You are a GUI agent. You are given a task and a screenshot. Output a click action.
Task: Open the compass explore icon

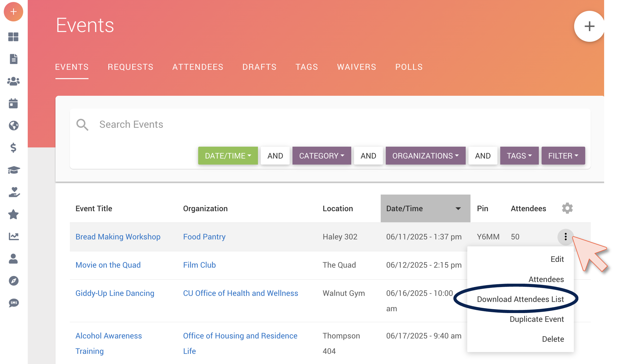[x=13, y=281]
